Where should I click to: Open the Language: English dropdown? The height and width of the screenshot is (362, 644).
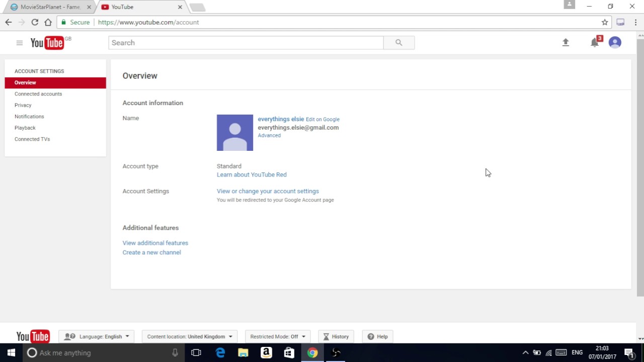pos(97,336)
